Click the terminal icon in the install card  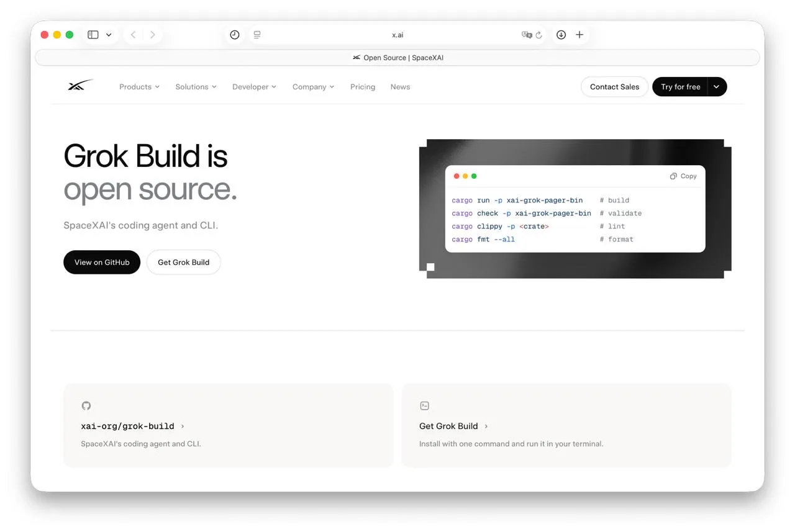coord(425,406)
